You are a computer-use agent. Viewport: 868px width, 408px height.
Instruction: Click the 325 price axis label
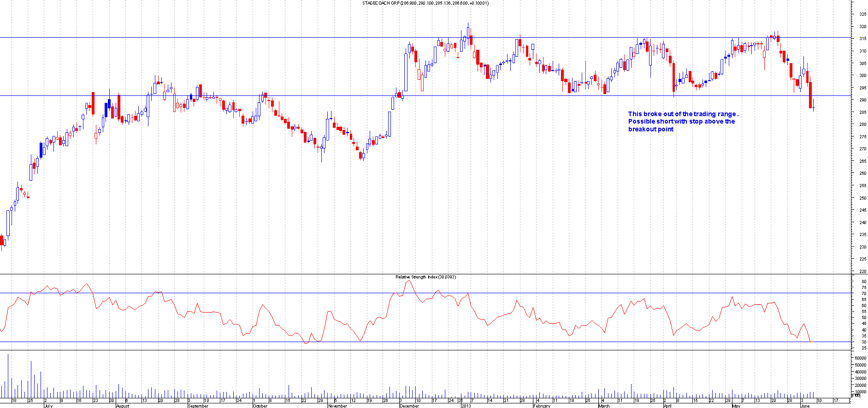pos(862,14)
